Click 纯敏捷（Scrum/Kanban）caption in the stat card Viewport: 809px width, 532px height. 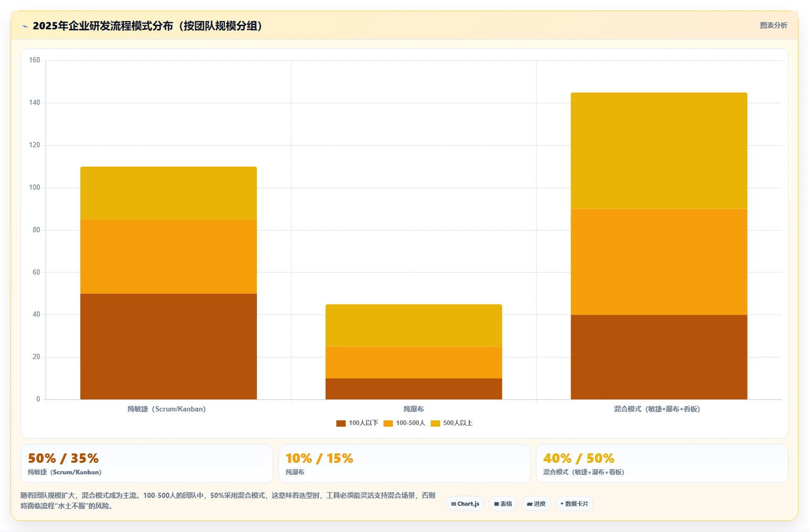pyautogui.click(x=64, y=472)
